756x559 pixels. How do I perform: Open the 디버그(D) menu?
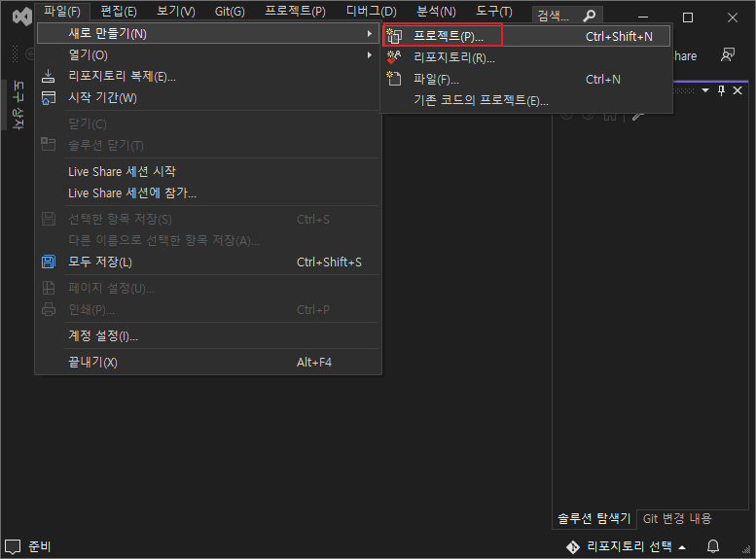[372, 11]
